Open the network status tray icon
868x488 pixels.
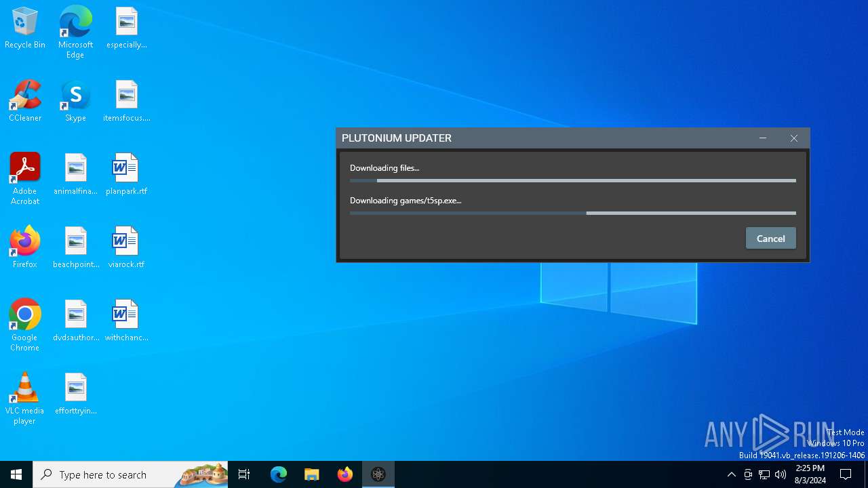pos(764,474)
